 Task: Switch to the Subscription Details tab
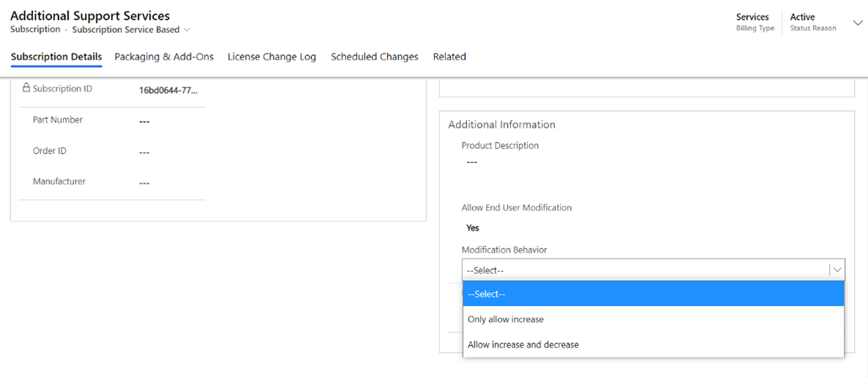pyautogui.click(x=56, y=57)
